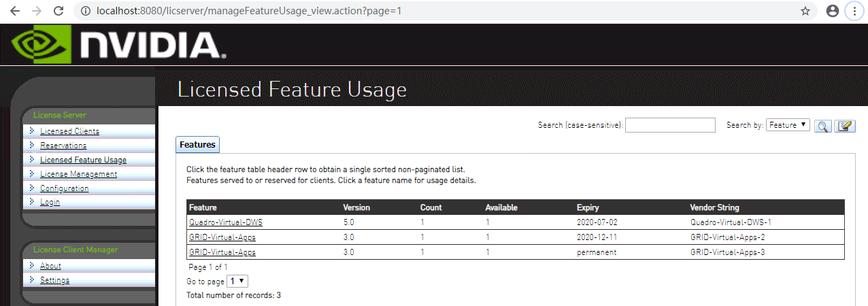Bookmark this page with star icon
The width and height of the screenshot is (868, 306).
pyautogui.click(x=805, y=11)
